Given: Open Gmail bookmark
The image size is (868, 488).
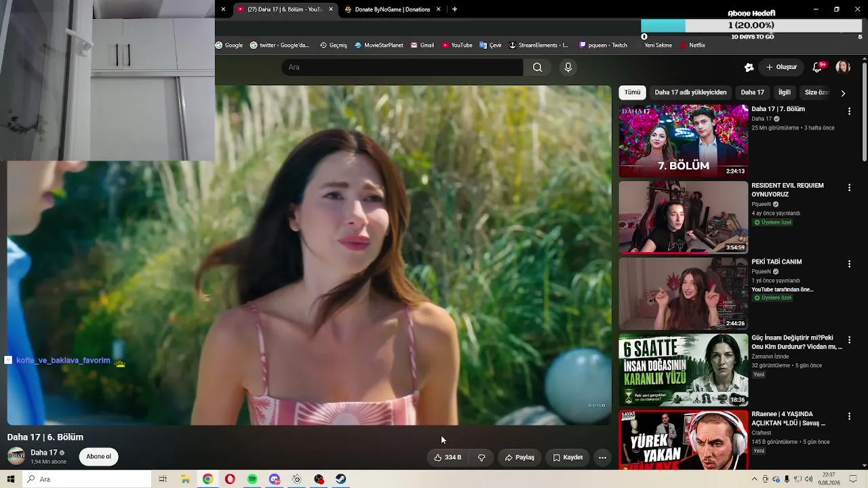Looking at the screenshot, I should pyautogui.click(x=422, y=45).
